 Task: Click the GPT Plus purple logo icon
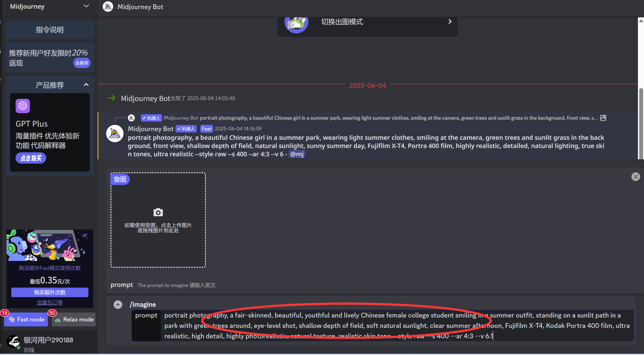click(23, 106)
